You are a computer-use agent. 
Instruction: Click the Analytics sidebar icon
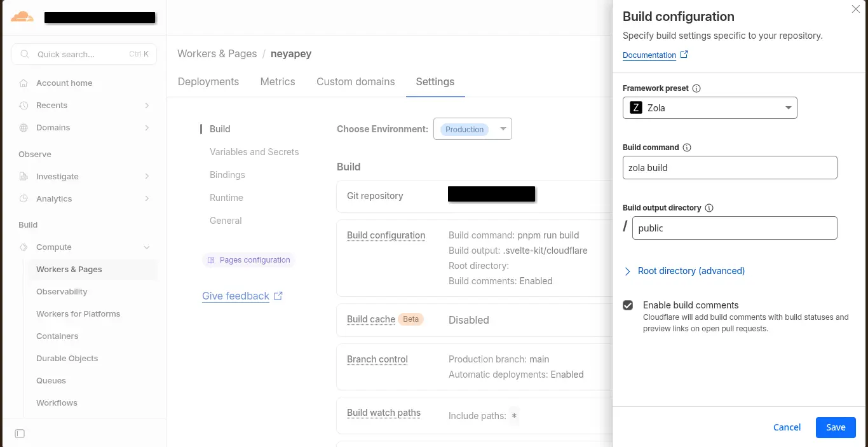coord(24,199)
